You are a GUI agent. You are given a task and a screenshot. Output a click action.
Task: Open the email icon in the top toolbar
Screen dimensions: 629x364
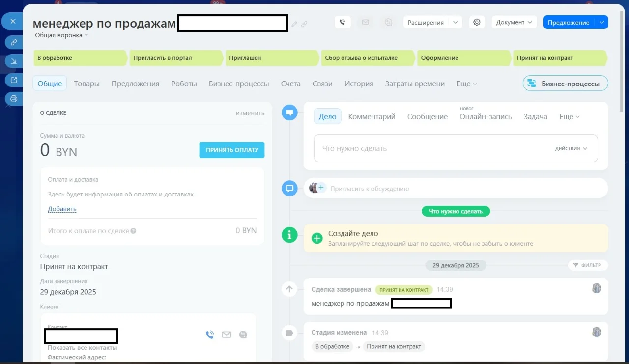coord(365,22)
